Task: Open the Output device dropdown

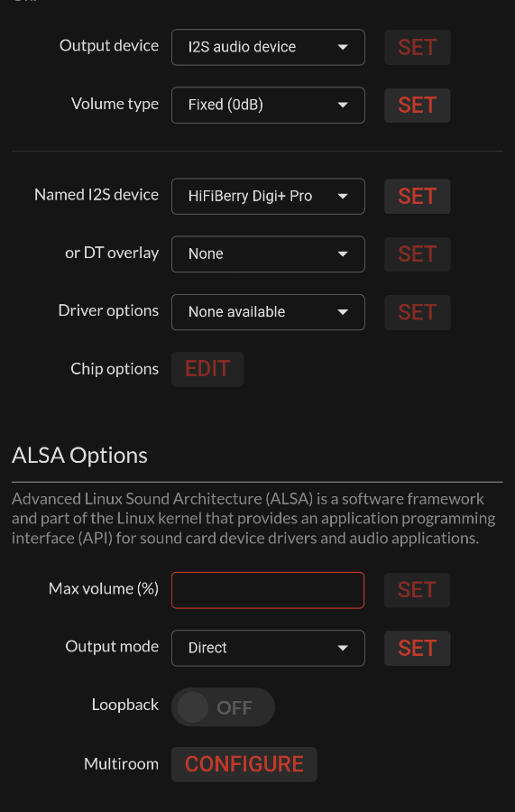Action: (268, 47)
